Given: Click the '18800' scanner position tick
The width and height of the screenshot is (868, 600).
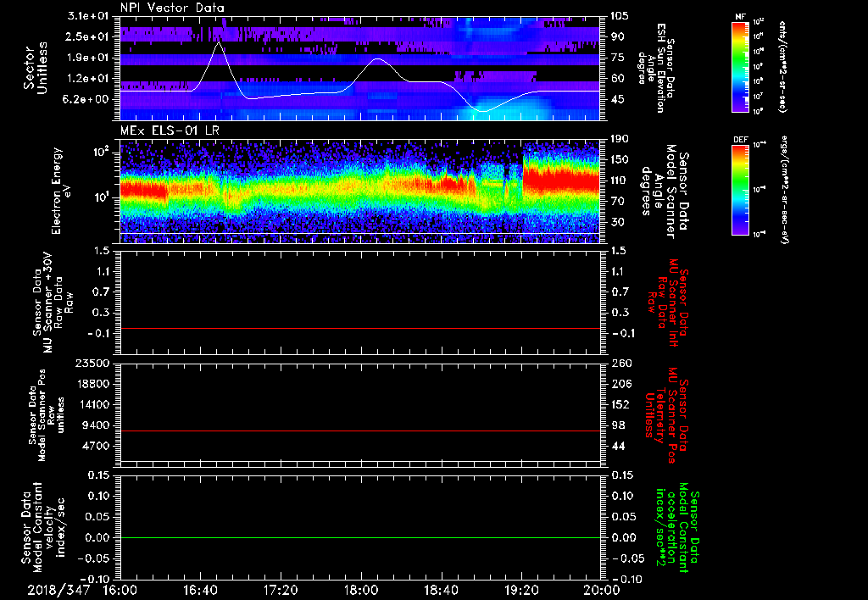Looking at the screenshot, I should coord(94,384).
